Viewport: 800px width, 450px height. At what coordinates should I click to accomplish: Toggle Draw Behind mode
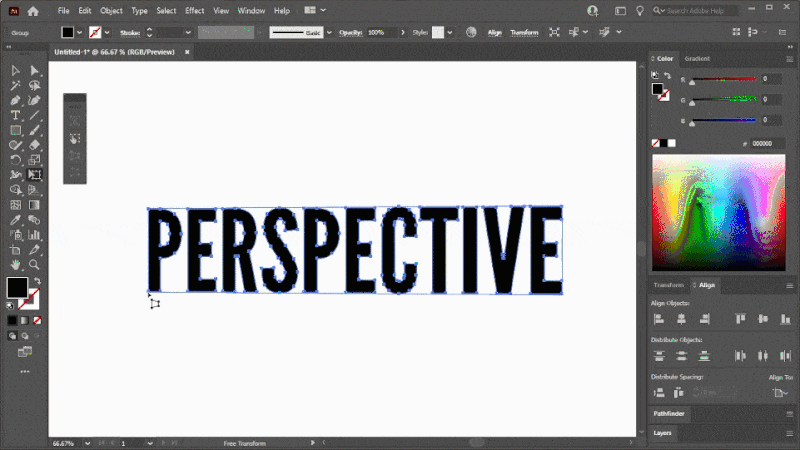click(x=24, y=336)
